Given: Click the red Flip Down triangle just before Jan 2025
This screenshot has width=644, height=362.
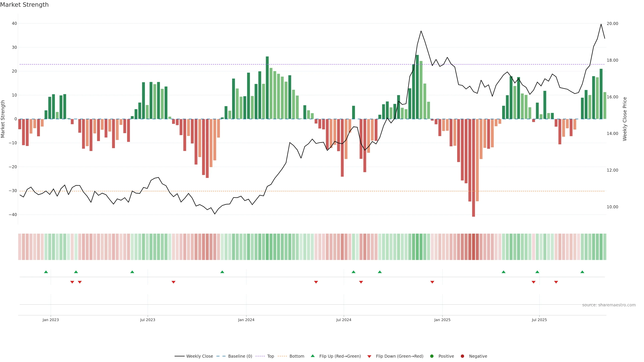Looking at the screenshot, I should pos(432,282).
